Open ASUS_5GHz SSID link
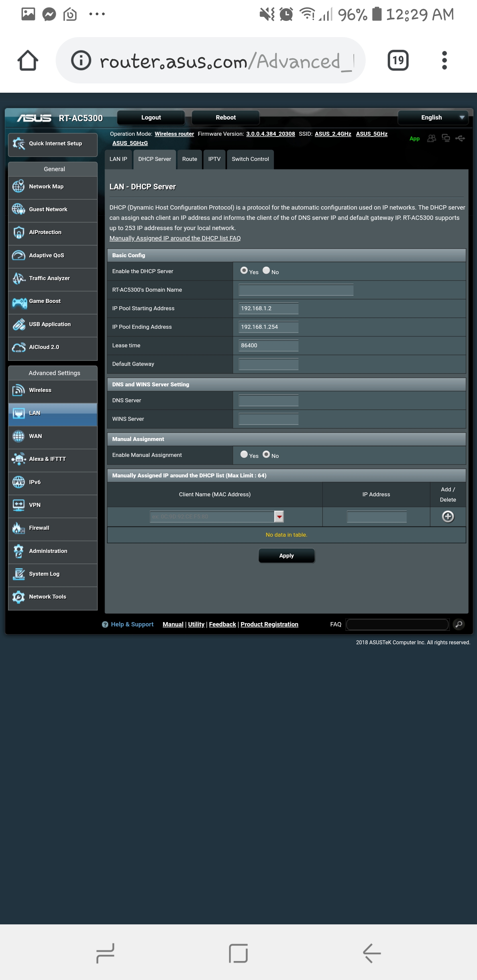 (x=372, y=134)
